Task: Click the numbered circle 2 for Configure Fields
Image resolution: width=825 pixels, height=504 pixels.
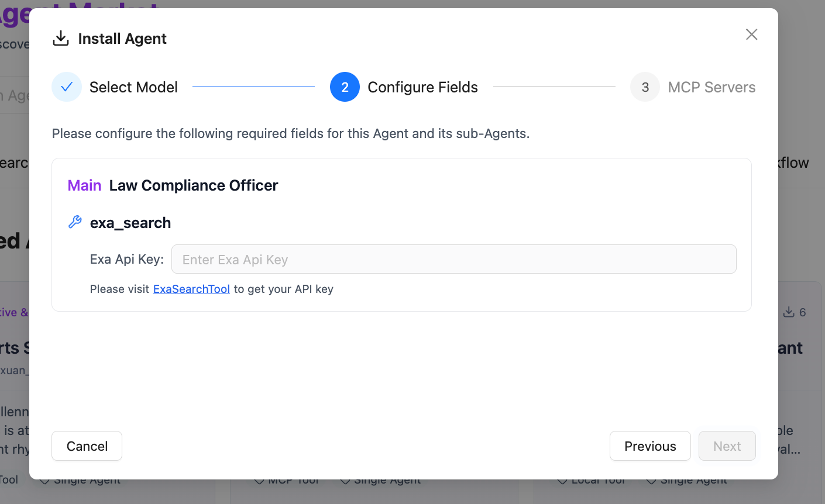Action: 345,87
